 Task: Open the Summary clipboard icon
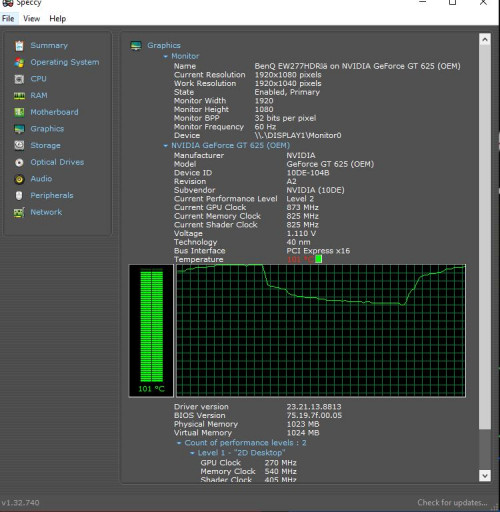pyautogui.click(x=19, y=46)
